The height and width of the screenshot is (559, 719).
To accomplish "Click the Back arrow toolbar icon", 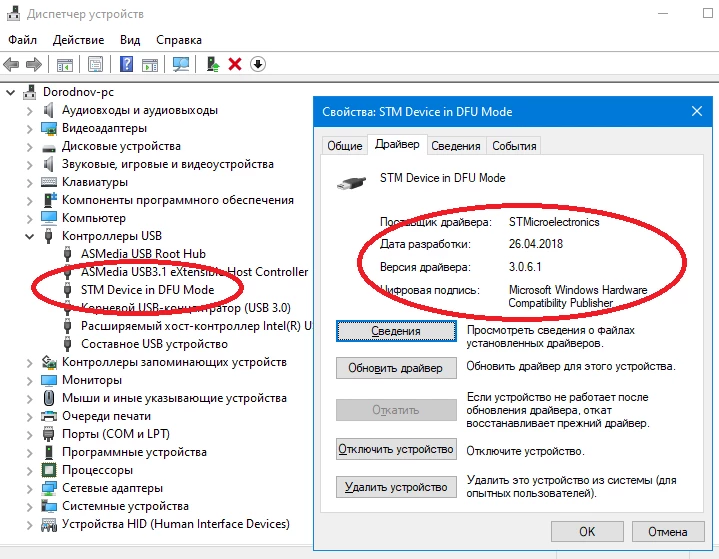I will [x=11, y=64].
